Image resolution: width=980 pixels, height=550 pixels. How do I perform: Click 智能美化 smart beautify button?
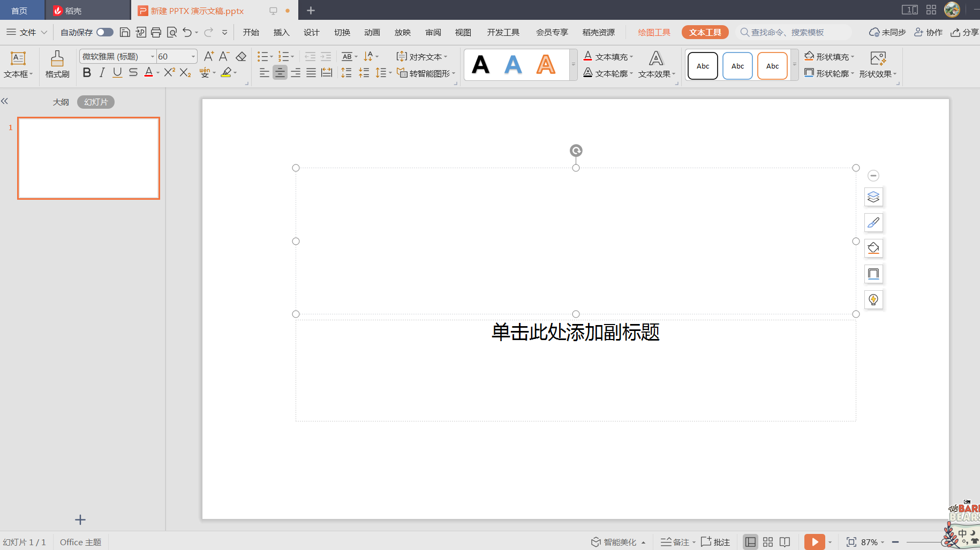[619, 542]
